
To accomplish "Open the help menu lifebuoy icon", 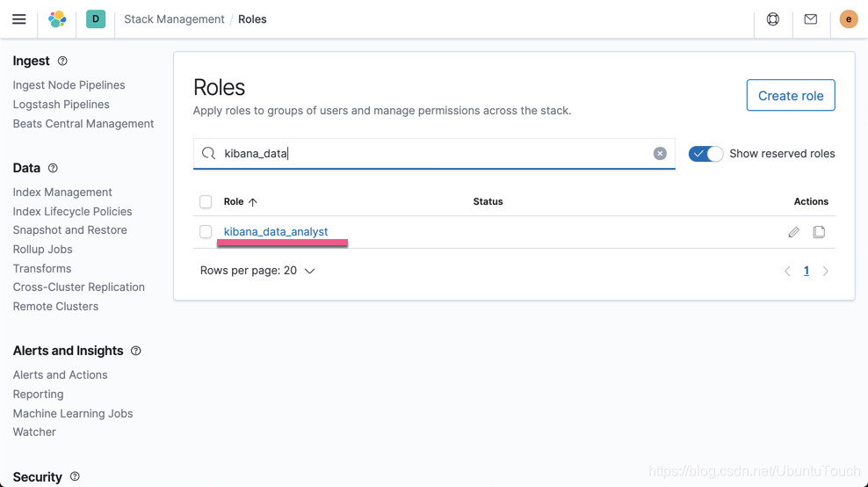I will point(773,19).
